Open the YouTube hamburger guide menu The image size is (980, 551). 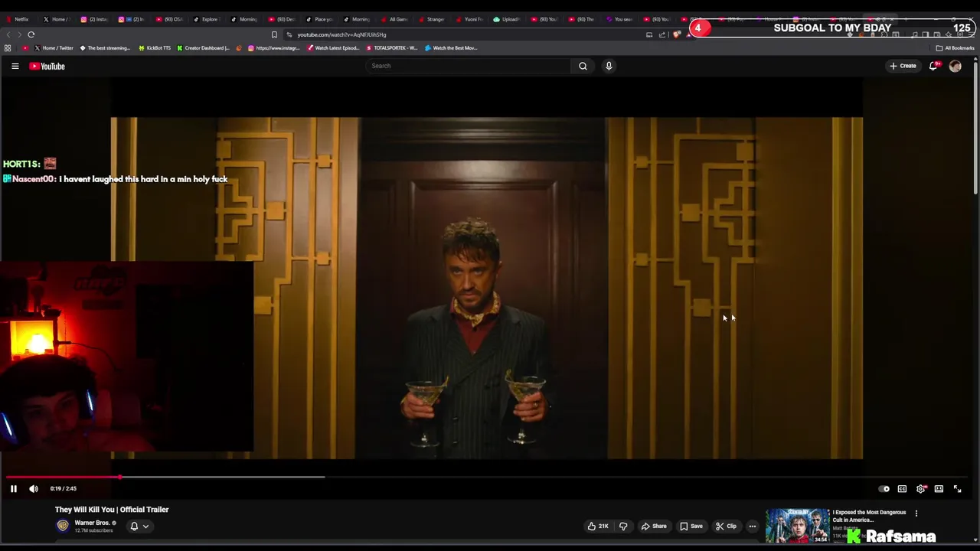pyautogui.click(x=15, y=66)
